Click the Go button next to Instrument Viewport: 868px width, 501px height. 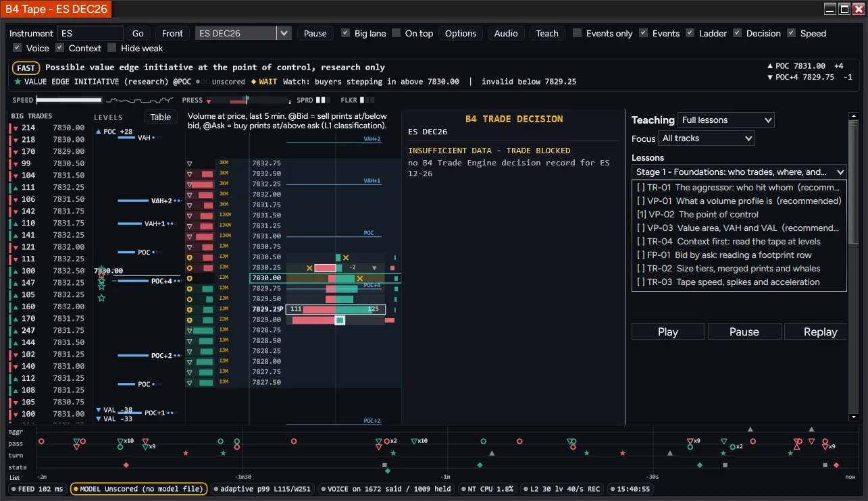click(x=138, y=33)
